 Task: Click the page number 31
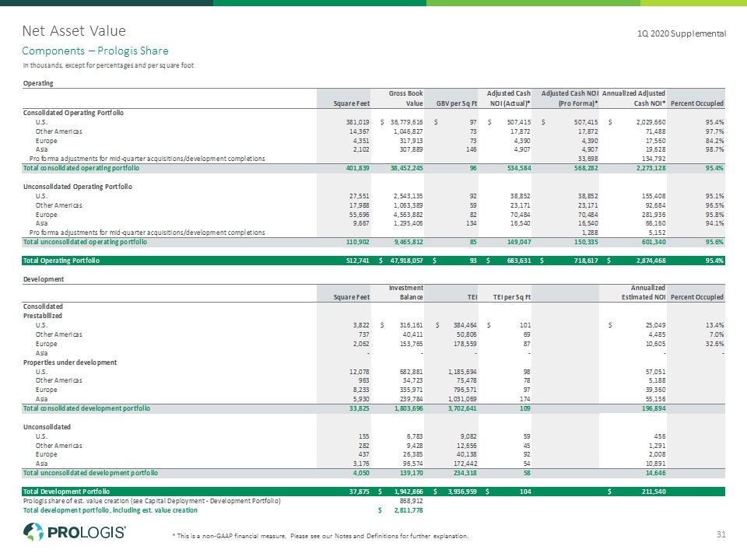tap(721, 534)
